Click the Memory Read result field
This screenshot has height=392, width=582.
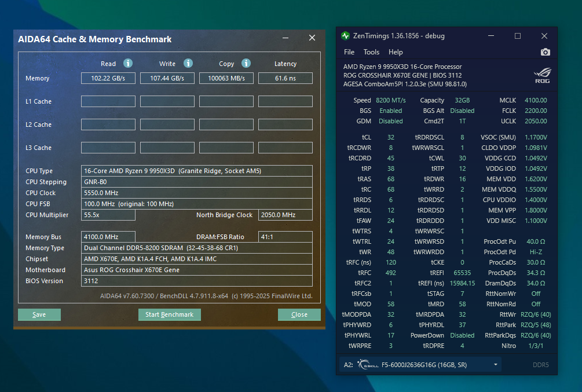pos(108,78)
